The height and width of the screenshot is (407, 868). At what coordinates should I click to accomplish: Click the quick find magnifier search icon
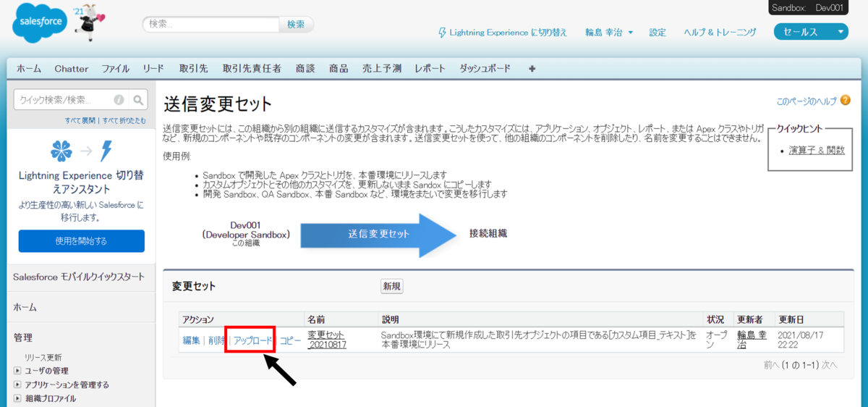coord(139,100)
